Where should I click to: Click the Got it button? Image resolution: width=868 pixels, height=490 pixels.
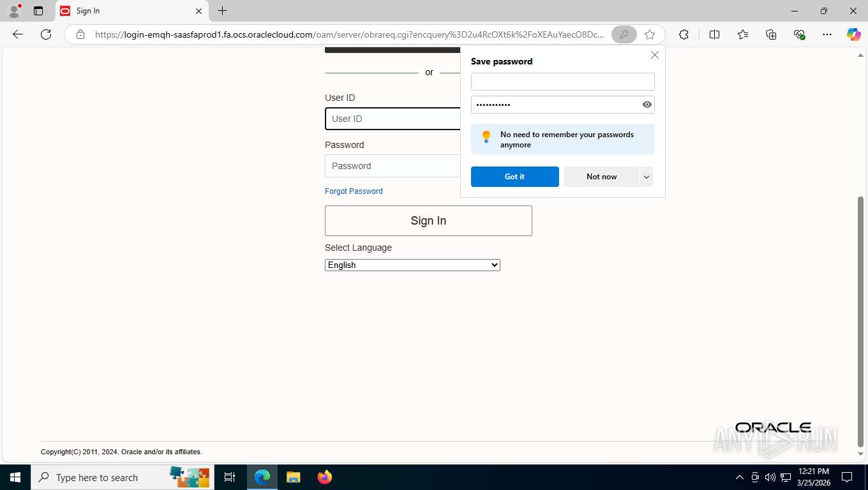pyautogui.click(x=514, y=177)
